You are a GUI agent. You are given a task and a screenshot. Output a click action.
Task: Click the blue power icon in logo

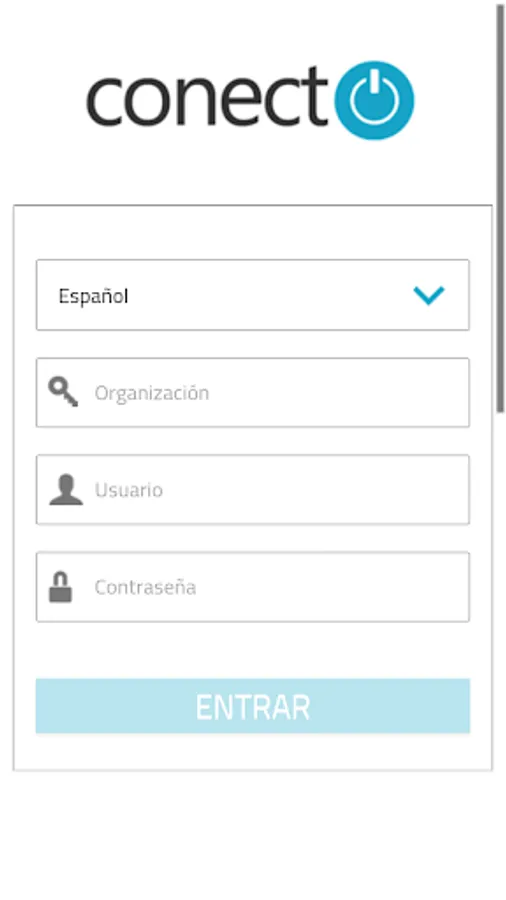[374, 100]
